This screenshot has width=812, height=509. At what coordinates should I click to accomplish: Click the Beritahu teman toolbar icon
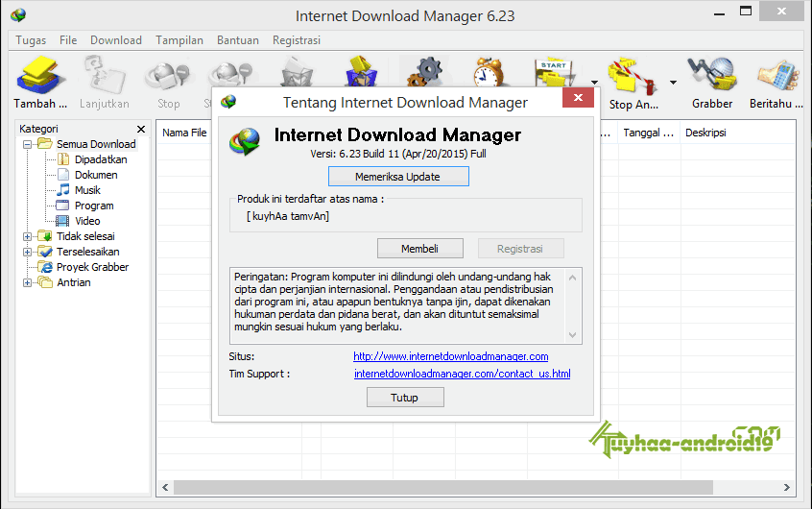point(776,76)
